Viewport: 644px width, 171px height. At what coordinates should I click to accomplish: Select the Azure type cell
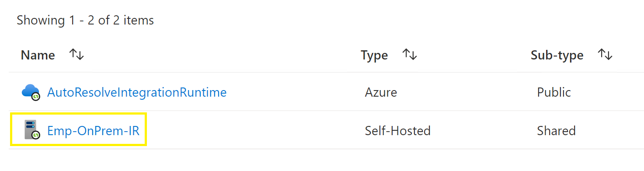tap(381, 92)
